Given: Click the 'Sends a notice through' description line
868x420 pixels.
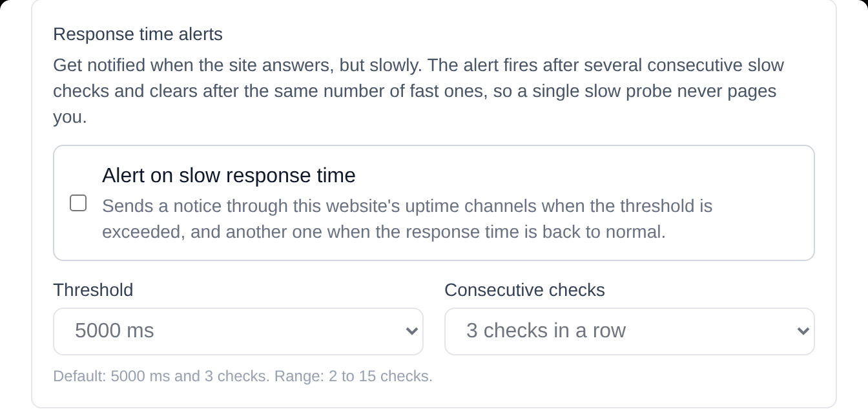Looking at the screenshot, I should pyautogui.click(x=407, y=206).
